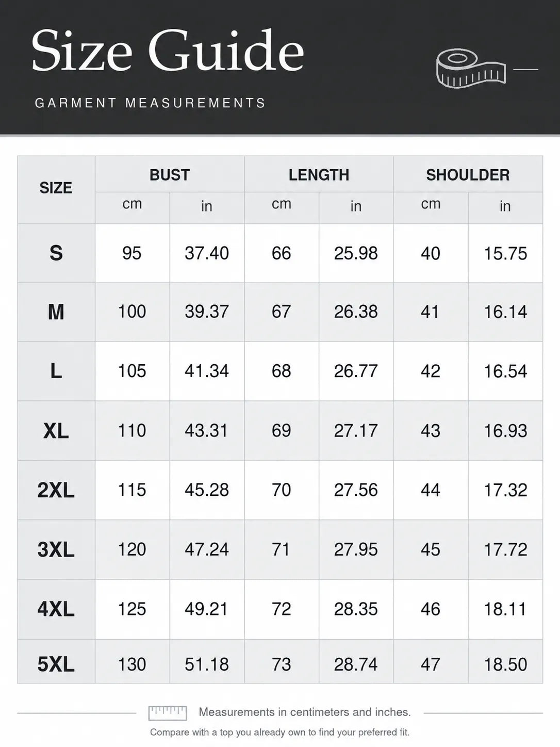Click the GARMENT MEASUREMENTS subtitle
560x747 pixels.
coord(150,103)
